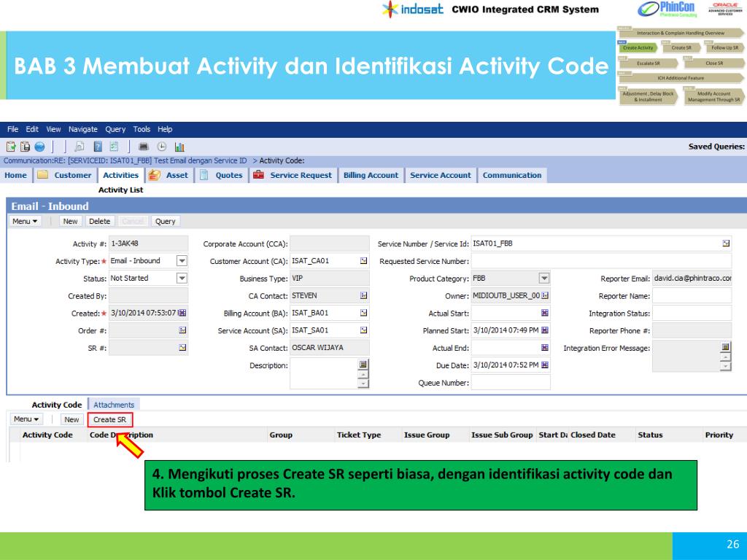Click the Queue Number input field
The width and height of the screenshot is (747, 560).
point(511,382)
